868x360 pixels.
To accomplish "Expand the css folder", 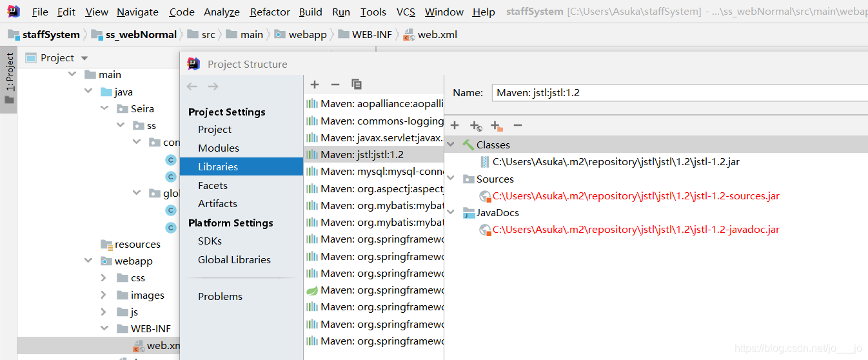I will (104, 277).
